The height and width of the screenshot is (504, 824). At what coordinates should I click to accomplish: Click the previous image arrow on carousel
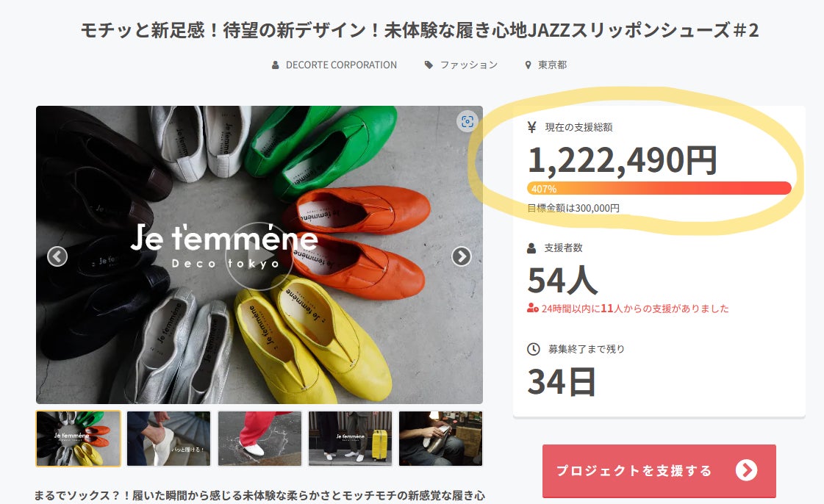pos(57,256)
